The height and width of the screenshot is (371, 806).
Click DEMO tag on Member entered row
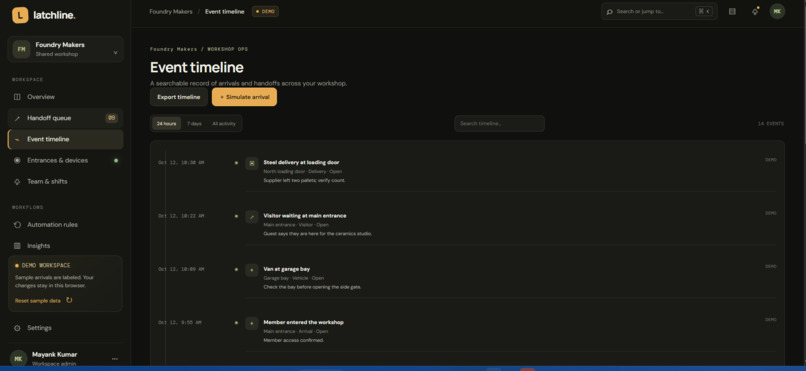click(771, 320)
